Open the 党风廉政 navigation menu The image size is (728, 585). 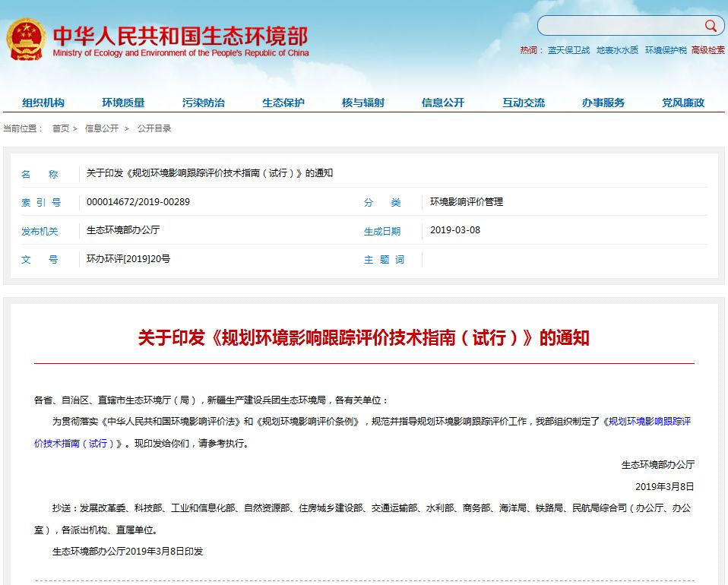click(683, 103)
